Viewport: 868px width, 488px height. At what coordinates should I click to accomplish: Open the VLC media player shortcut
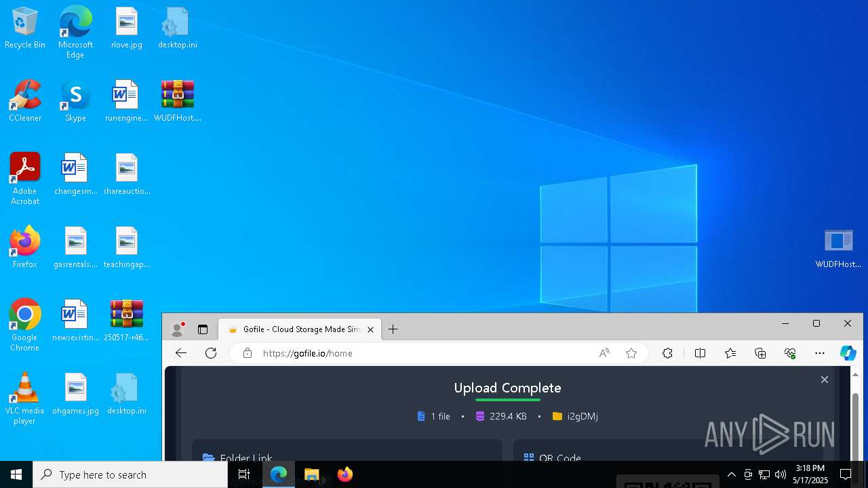25,399
